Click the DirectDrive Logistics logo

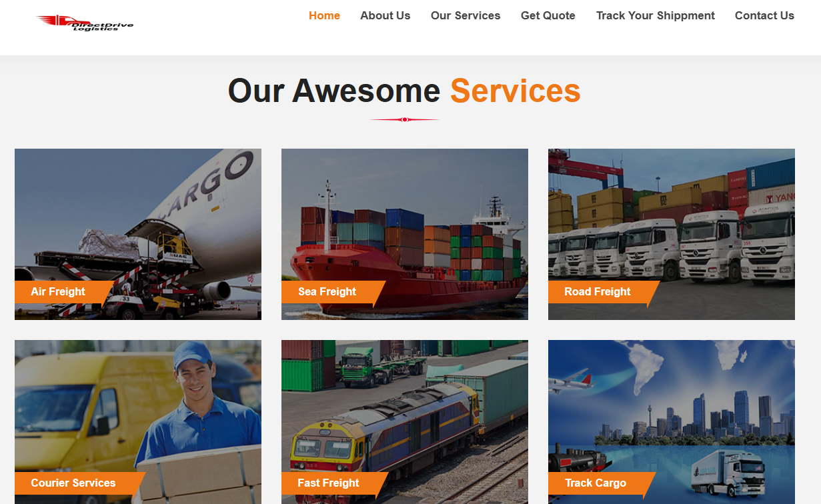point(85,23)
